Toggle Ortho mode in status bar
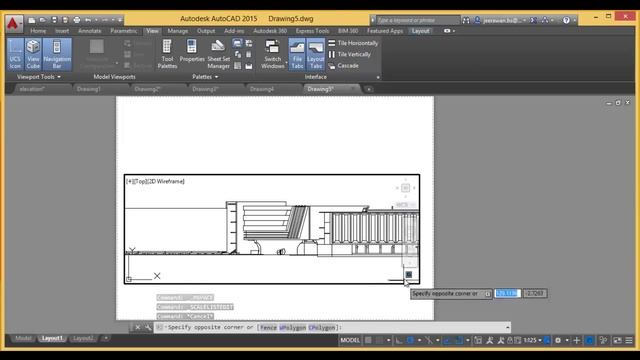The width and height of the screenshot is (640, 360). (x=399, y=340)
